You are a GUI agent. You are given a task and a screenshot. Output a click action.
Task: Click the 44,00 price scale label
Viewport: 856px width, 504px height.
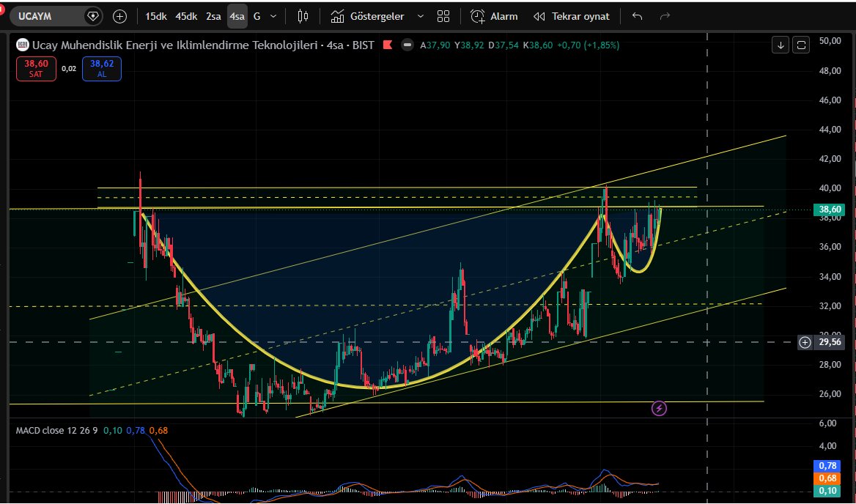pyautogui.click(x=830, y=129)
